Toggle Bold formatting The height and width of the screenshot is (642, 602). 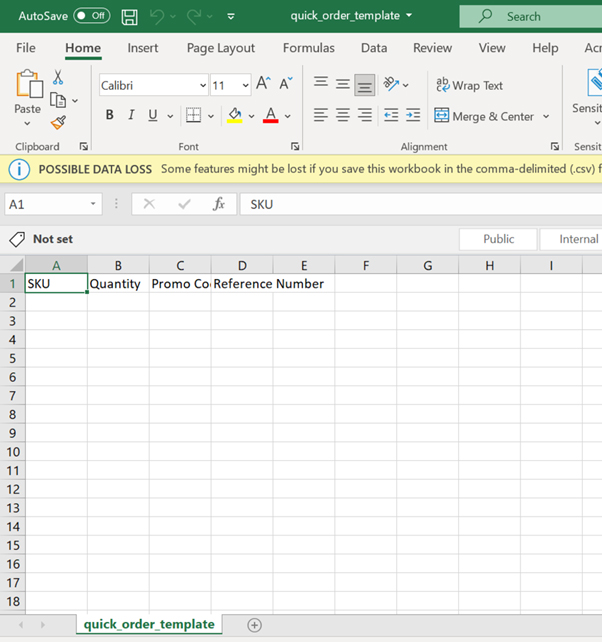pyautogui.click(x=109, y=115)
